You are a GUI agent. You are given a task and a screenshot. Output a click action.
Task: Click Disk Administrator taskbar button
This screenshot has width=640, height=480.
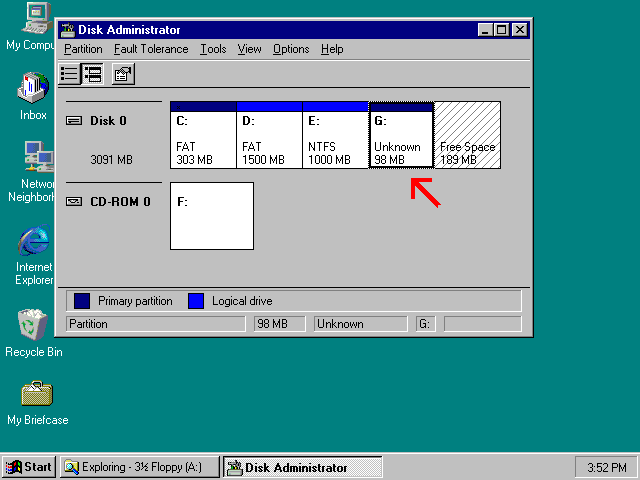pyautogui.click(x=302, y=467)
